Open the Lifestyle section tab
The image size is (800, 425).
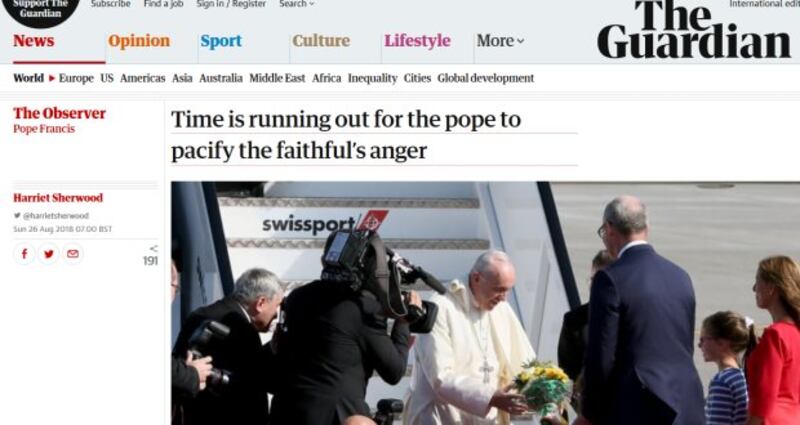click(417, 41)
